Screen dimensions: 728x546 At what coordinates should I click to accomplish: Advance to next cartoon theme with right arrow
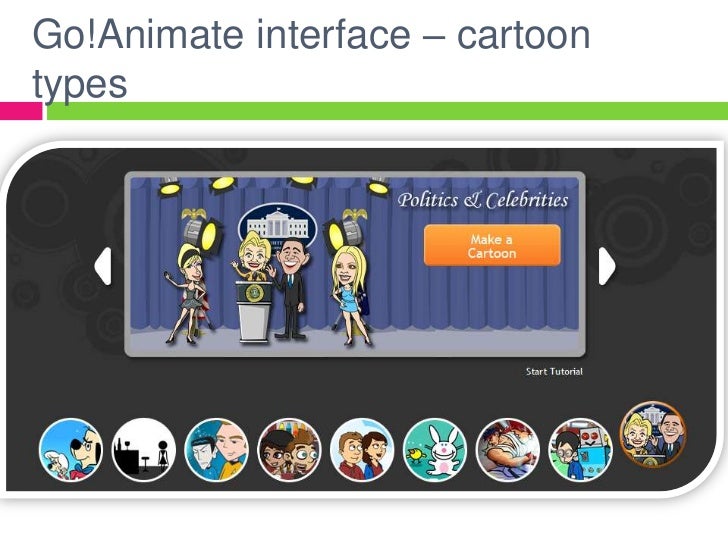(x=607, y=266)
